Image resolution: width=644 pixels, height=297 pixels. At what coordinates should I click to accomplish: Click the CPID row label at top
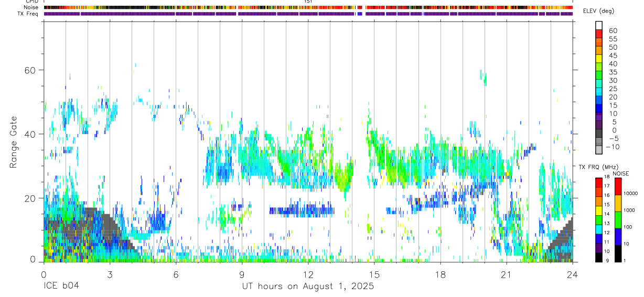(32, 2)
